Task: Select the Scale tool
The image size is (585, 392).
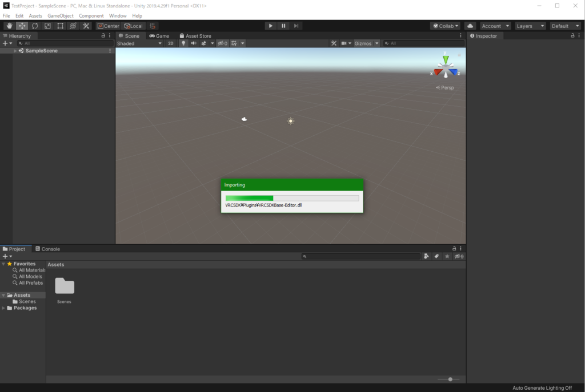Action: 47,26
